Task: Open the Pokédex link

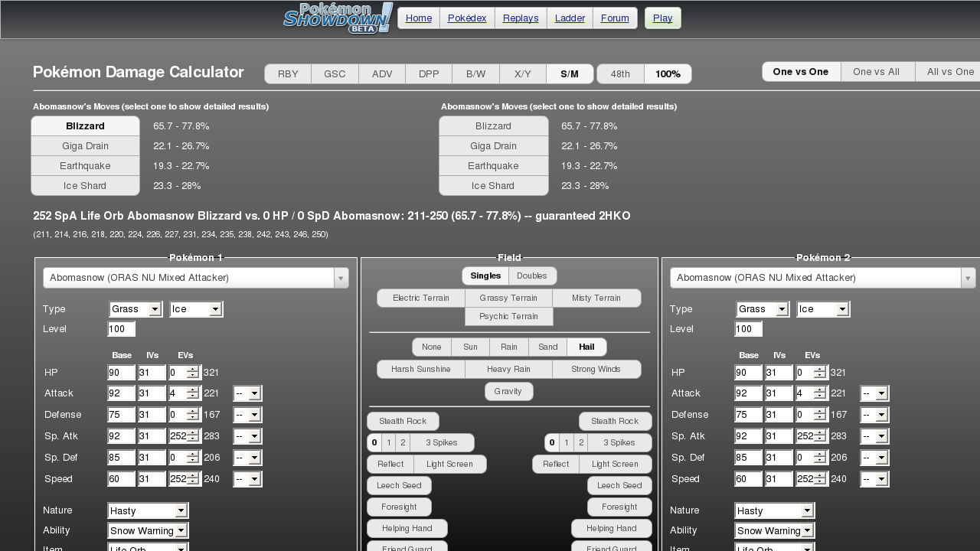Action: click(x=467, y=18)
